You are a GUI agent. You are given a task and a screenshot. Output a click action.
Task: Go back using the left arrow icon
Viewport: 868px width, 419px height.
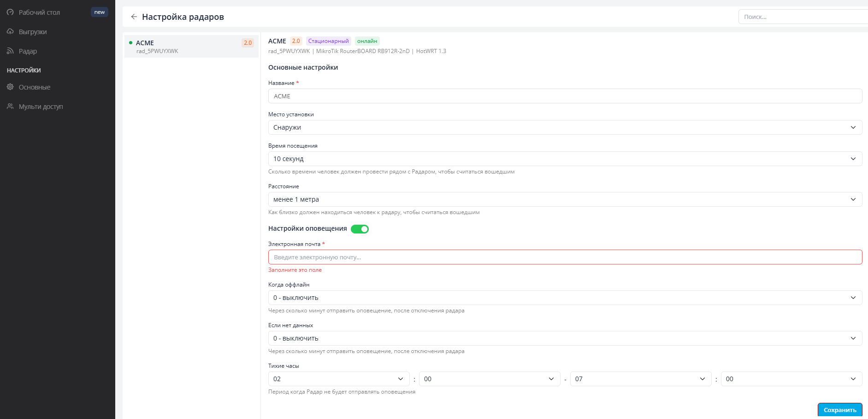point(134,17)
